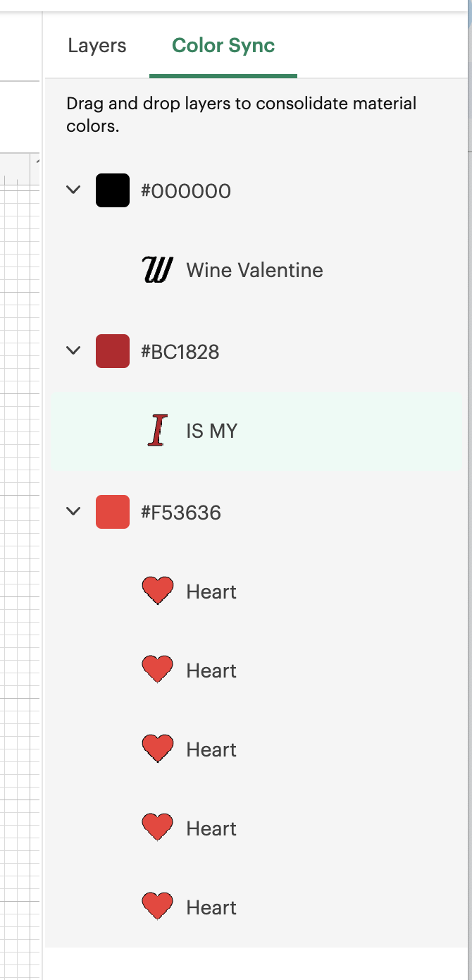Click the script W icon for Wine Valentine

tap(157, 270)
